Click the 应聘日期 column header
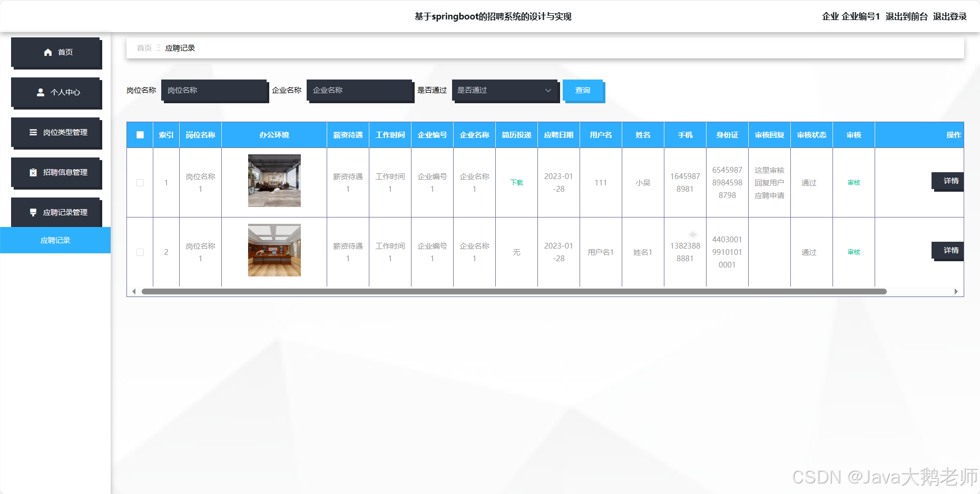This screenshot has width=980, height=494. pyautogui.click(x=559, y=135)
